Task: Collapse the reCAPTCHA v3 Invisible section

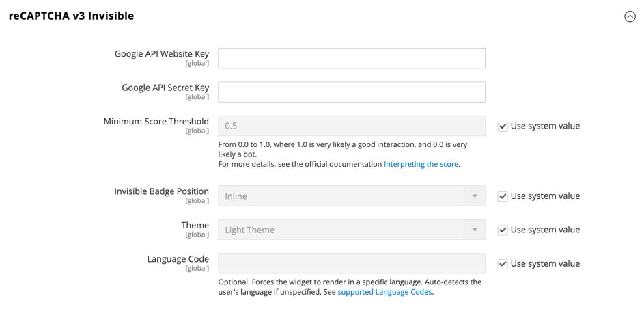Action: (630, 17)
